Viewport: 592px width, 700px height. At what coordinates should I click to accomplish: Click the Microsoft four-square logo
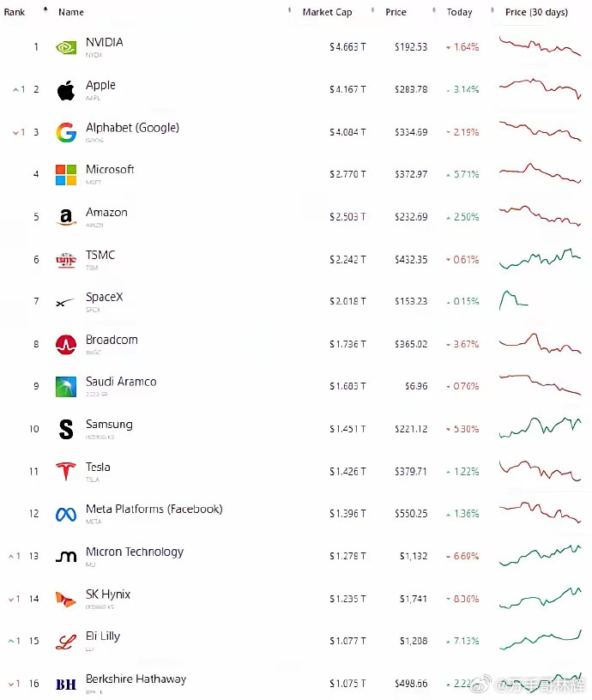(x=66, y=174)
